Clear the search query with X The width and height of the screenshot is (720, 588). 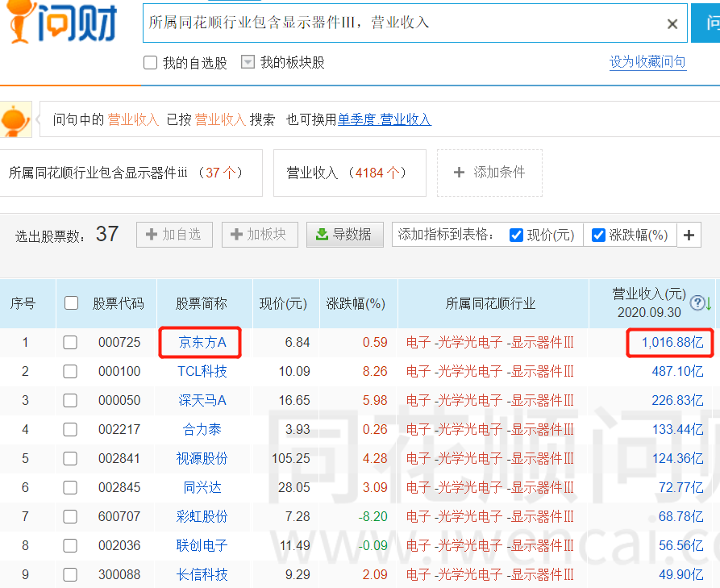click(x=672, y=24)
